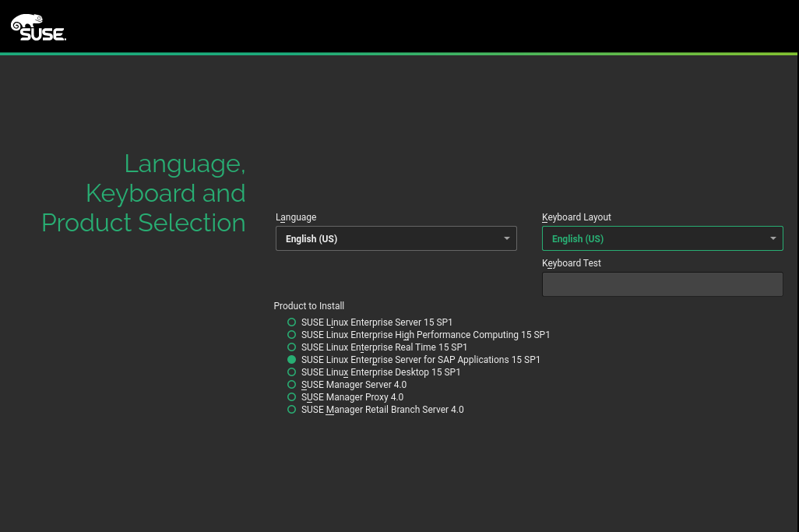Click the "Keyboard Layout" field label

tap(576, 217)
